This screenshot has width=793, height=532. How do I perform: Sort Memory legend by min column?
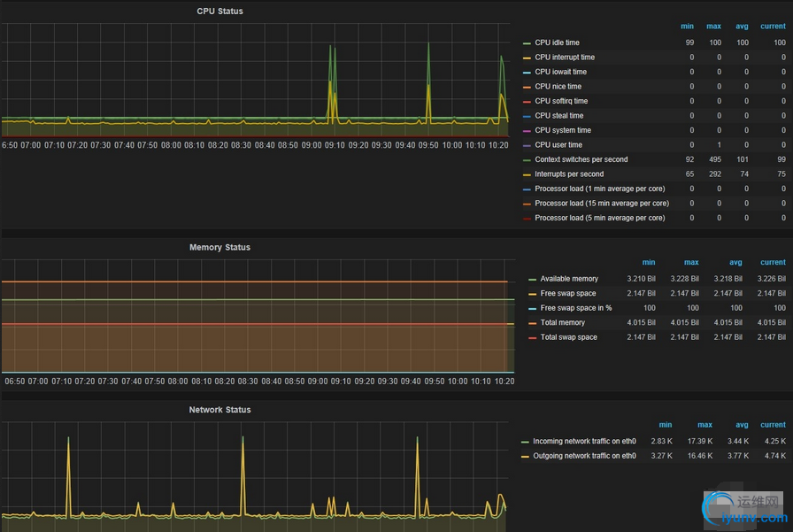coord(649,263)
